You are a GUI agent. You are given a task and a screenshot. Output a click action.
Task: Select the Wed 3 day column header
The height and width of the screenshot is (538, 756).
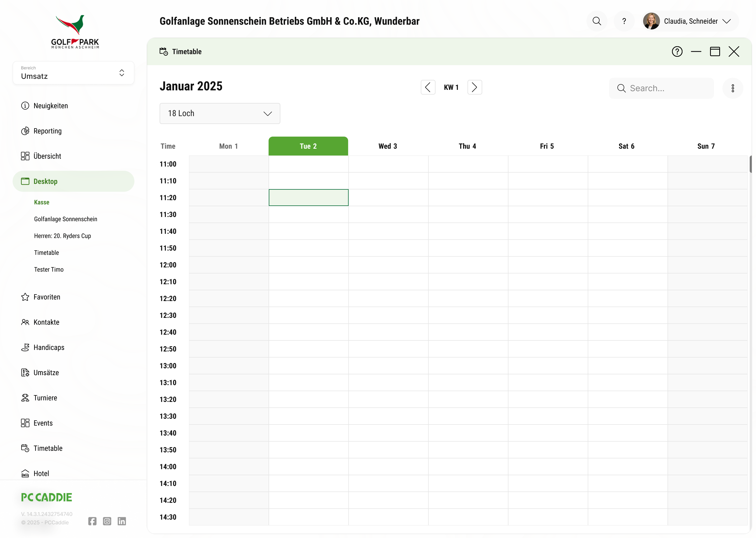(388, 146)
